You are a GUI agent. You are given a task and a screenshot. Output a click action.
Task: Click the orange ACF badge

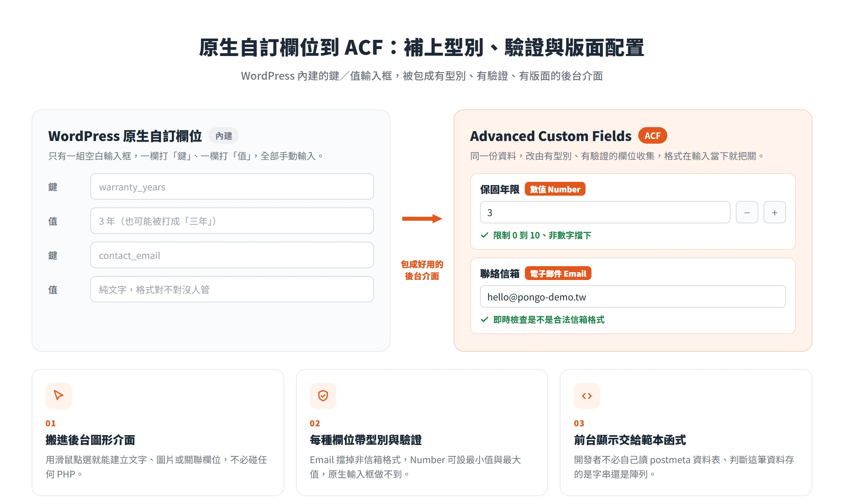652,136
